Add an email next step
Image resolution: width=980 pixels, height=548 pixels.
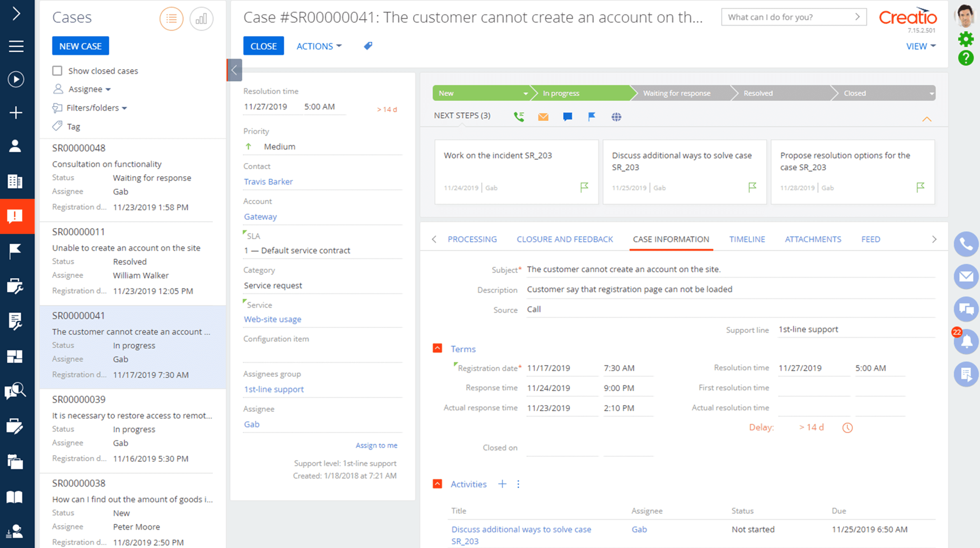pos(543,117)
